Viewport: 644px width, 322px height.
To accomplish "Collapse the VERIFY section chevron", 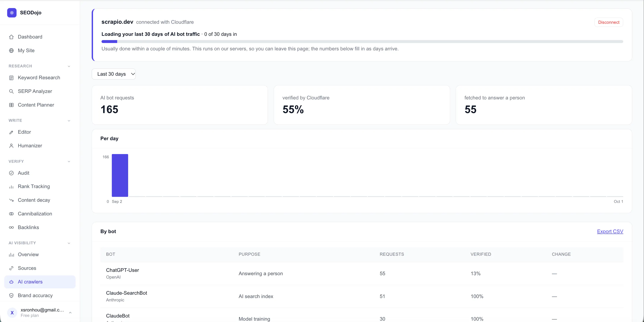I will pos(69,161).
